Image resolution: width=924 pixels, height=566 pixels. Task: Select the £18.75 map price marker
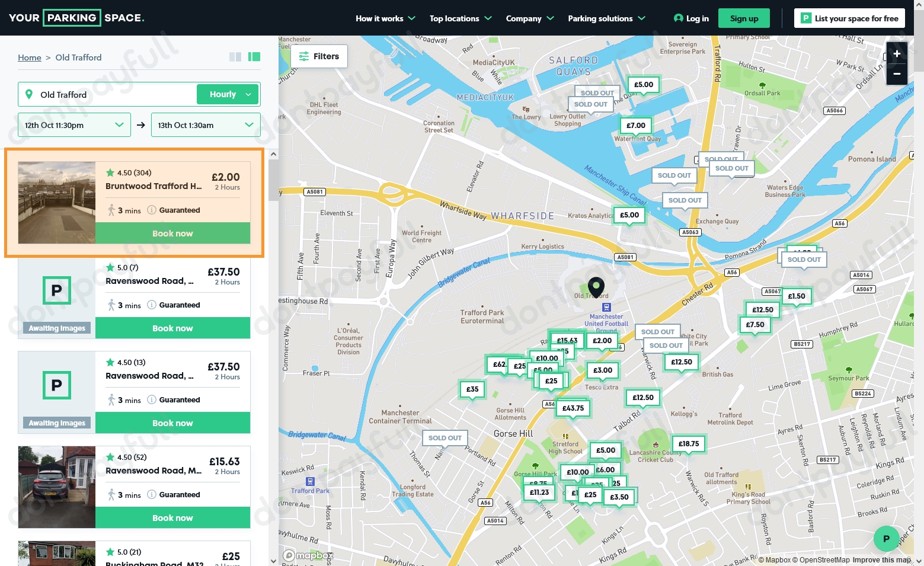689,443
